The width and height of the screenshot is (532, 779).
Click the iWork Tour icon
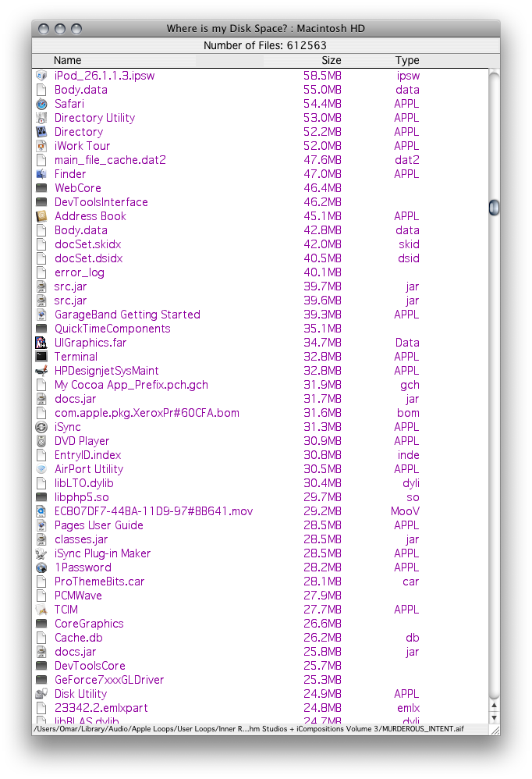tap(41, 146)
